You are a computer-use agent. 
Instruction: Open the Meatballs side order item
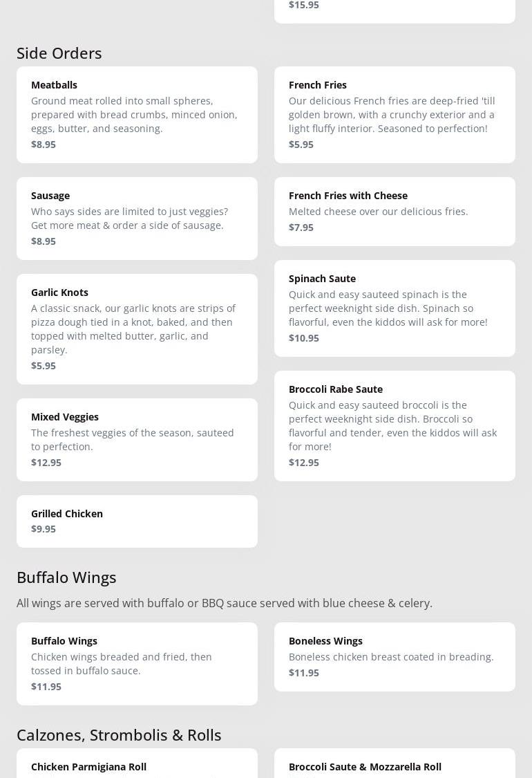pos(137,114)
